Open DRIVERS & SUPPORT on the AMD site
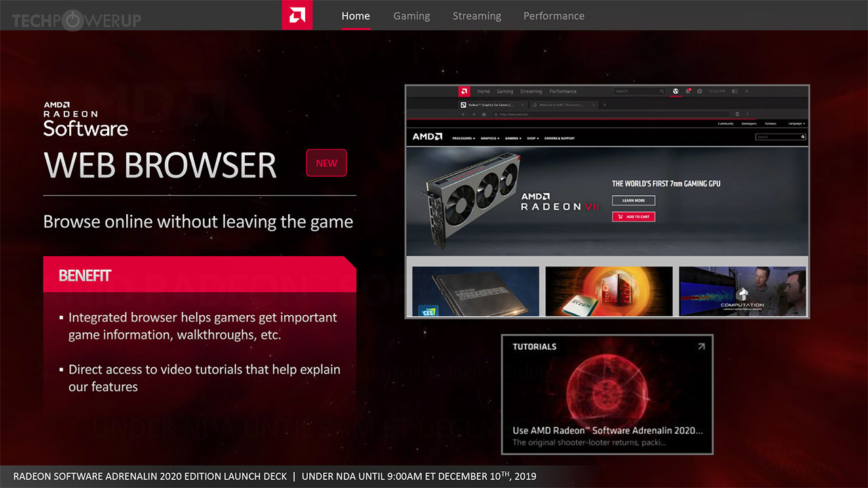Screen dimensions: 868x488 (559, 138)
